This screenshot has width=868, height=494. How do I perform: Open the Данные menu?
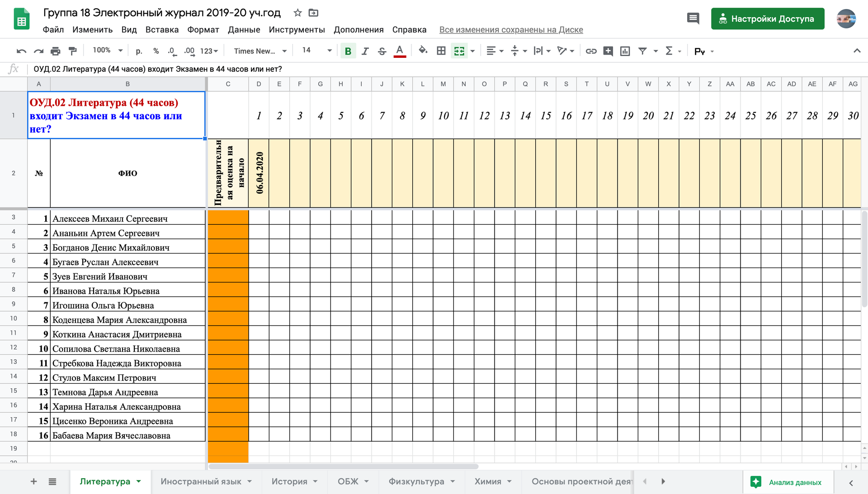pyautogui.click(x=244, y=30)
